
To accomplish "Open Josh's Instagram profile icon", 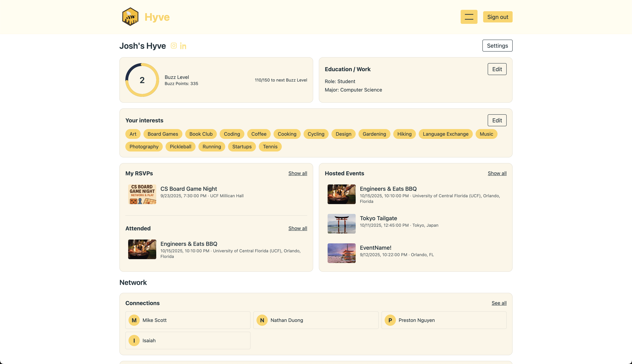I will [x=174, y=46].
